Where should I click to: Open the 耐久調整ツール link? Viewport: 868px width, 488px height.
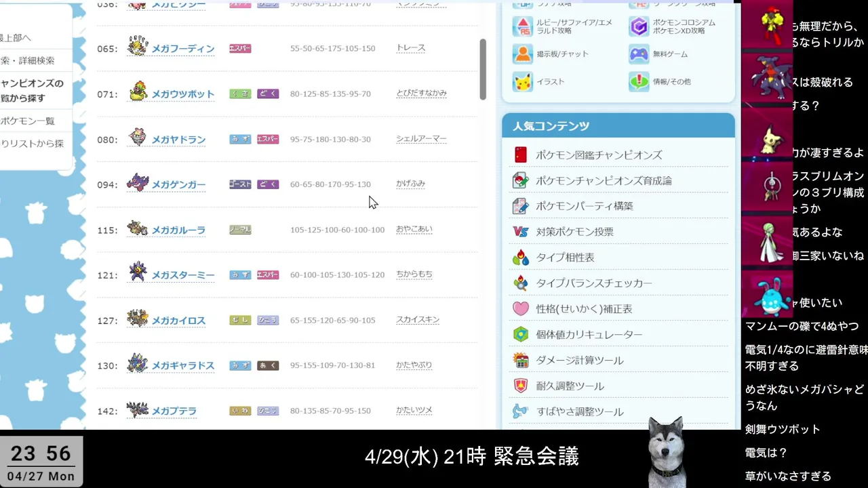(570, 386)
